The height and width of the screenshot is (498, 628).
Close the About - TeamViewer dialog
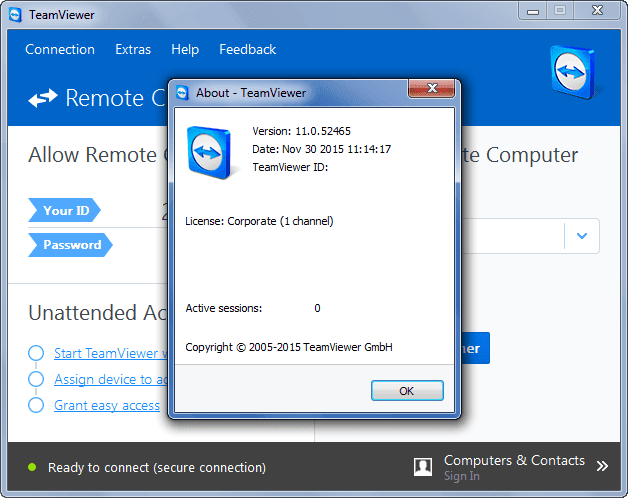pos(431,88)
